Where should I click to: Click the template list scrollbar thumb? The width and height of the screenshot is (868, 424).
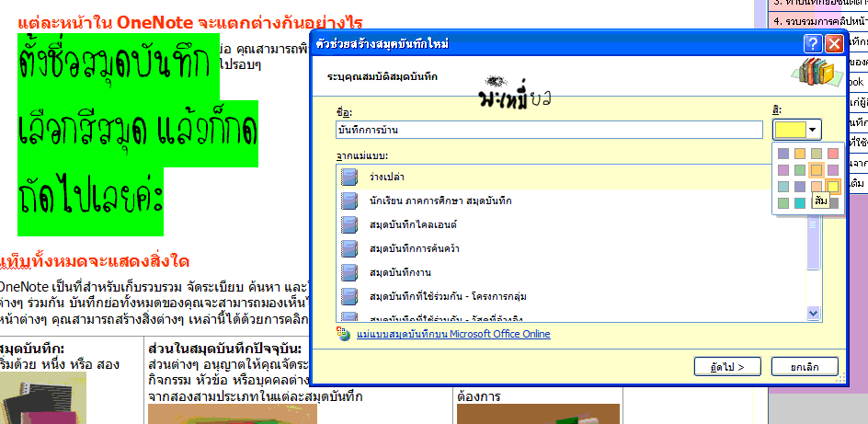pyautogui.click(x=813, y=244)
